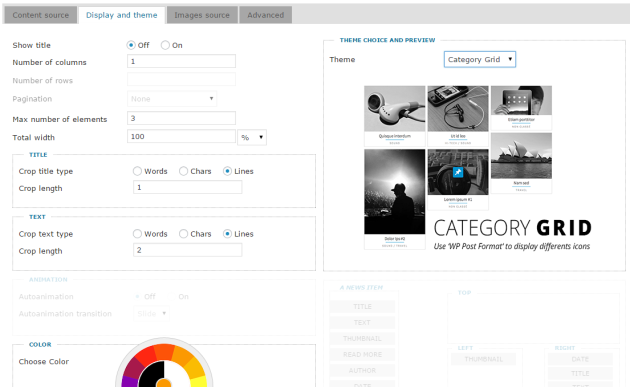Open the Pagination dropdown
Image resolution: width=630 pixels, height=387 pixels.
[172, 99]
